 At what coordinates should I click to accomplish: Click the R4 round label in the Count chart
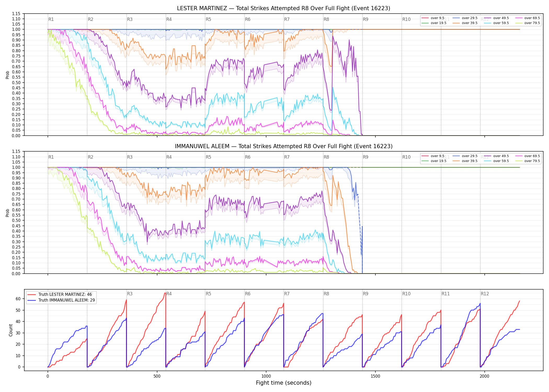click(169, 294)
